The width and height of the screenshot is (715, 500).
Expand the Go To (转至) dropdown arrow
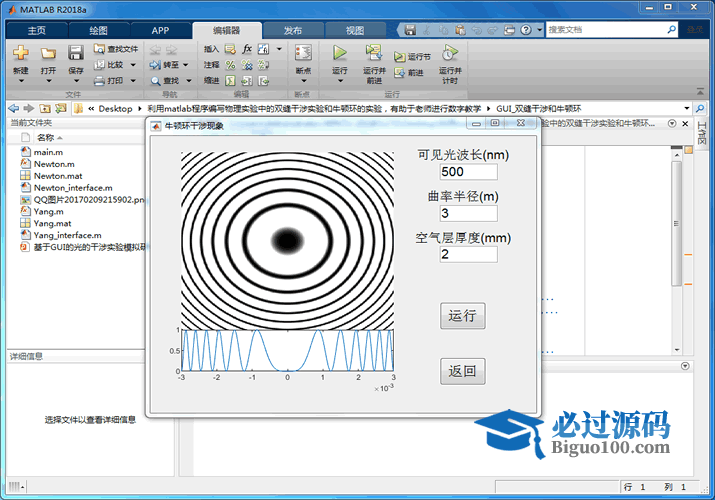[x=186, y=65]
